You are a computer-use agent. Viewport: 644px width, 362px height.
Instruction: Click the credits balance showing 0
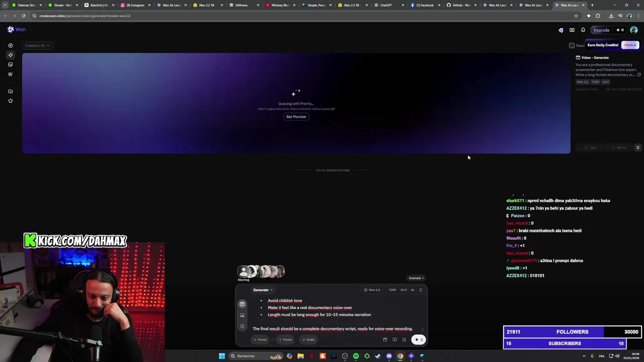click(620, 30)
